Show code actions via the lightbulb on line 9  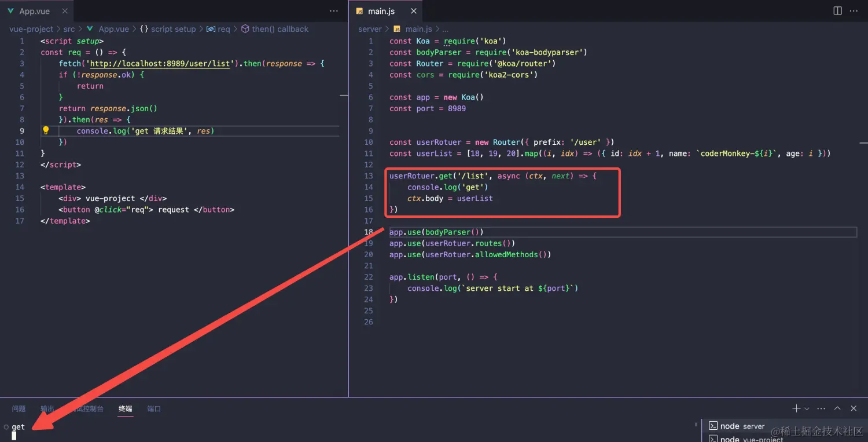(46, 130)
